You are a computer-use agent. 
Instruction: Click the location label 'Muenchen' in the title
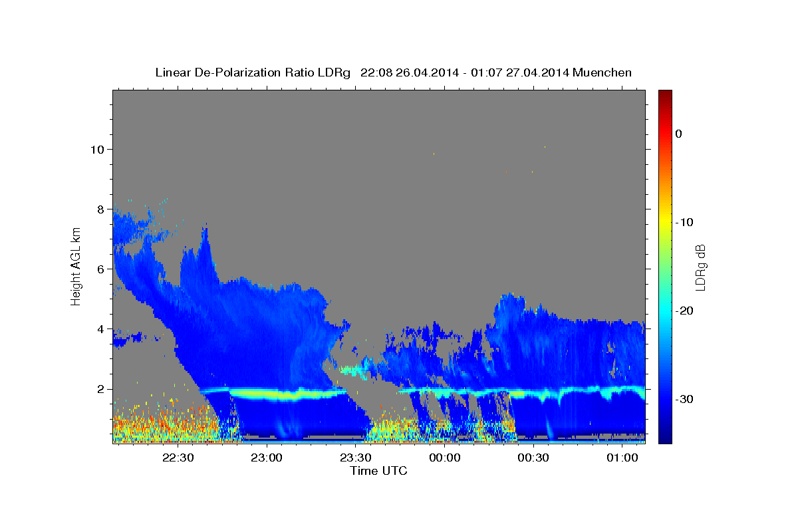click(x=602, y=72)
